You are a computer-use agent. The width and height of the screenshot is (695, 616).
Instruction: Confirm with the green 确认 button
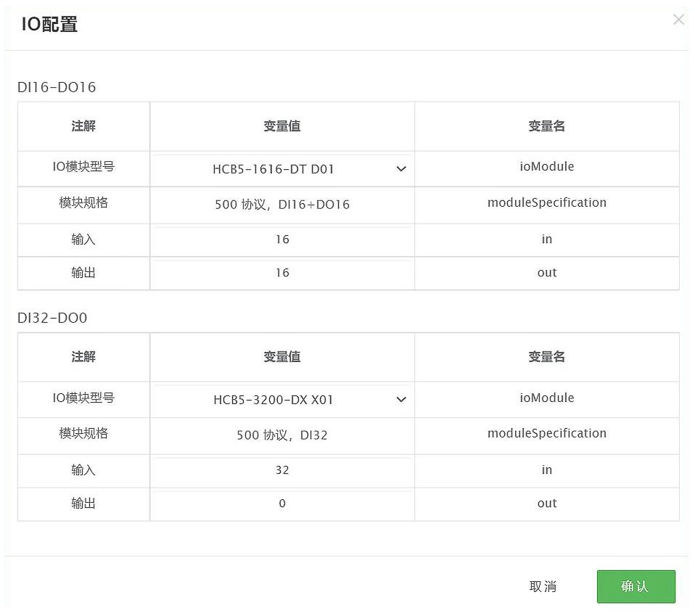[x=636, y=586]
